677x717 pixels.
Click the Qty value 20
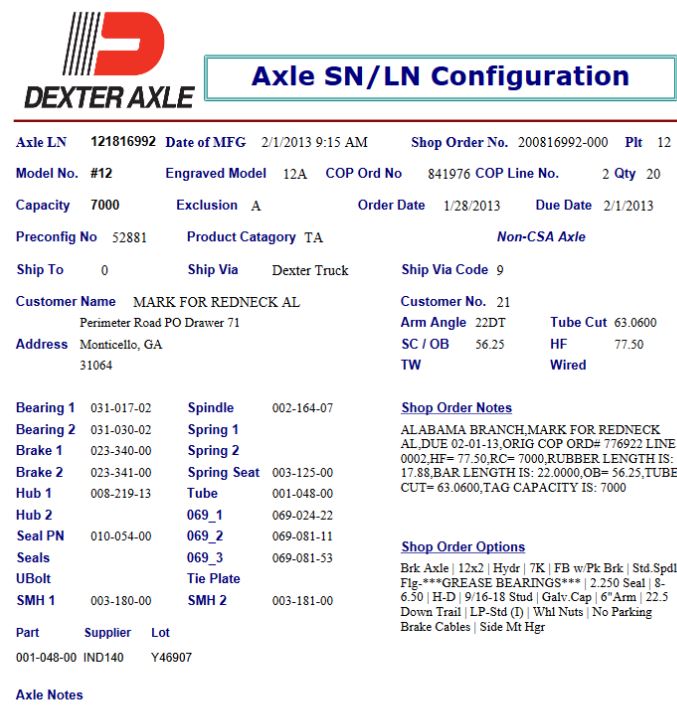click(x=653, y=174)
